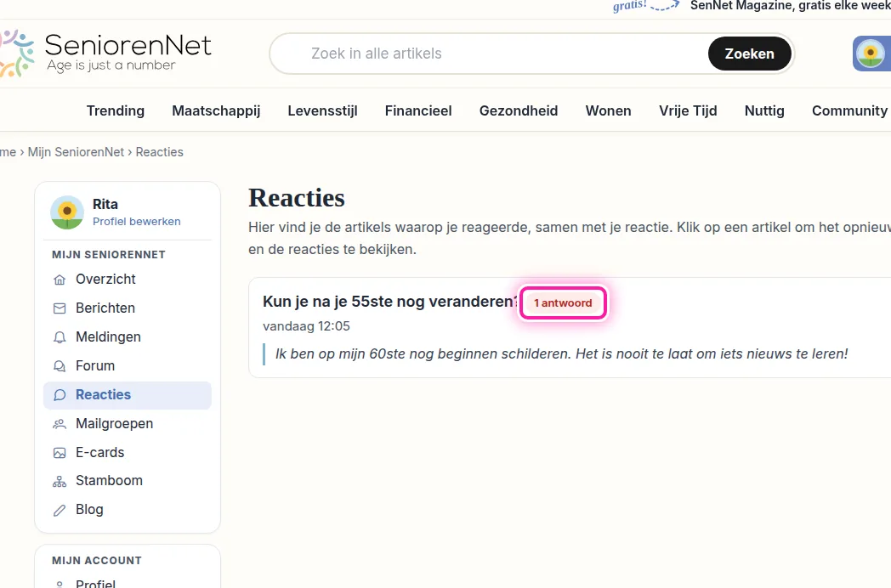Click the SeniorenNet logo
Image resolution: width=891 pixels, height=588 pixels.
[x=105, y=54]
